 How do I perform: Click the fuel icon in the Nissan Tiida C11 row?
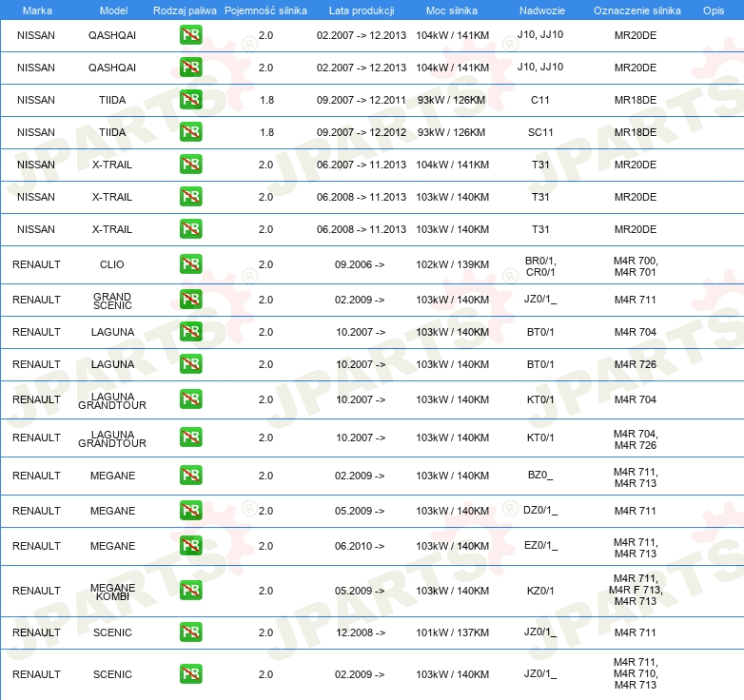coord(190,100)
